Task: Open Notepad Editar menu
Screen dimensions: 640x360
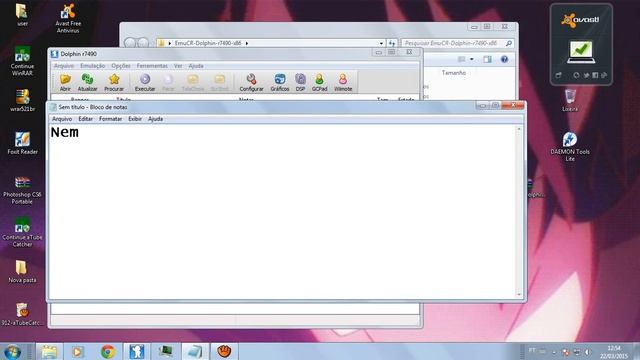Action: (85, 119)
